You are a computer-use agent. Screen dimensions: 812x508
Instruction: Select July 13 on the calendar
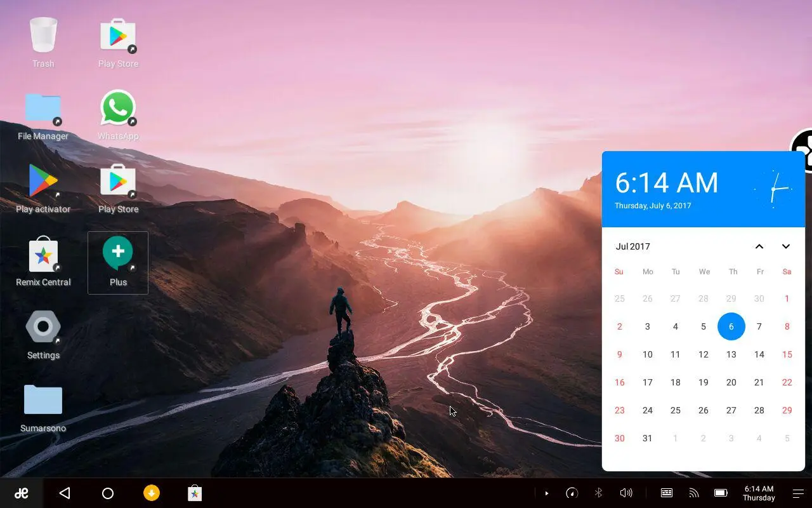(x=731, y=354)
